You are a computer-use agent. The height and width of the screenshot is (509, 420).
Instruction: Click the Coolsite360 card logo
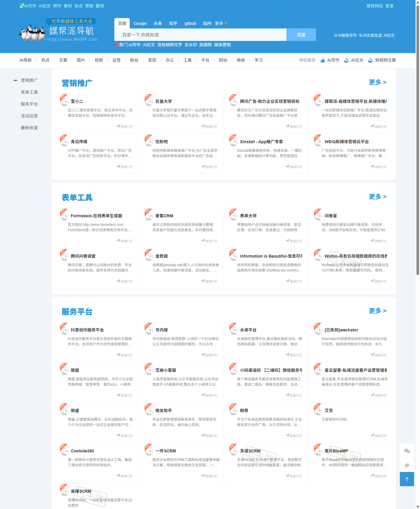[64, 451]
